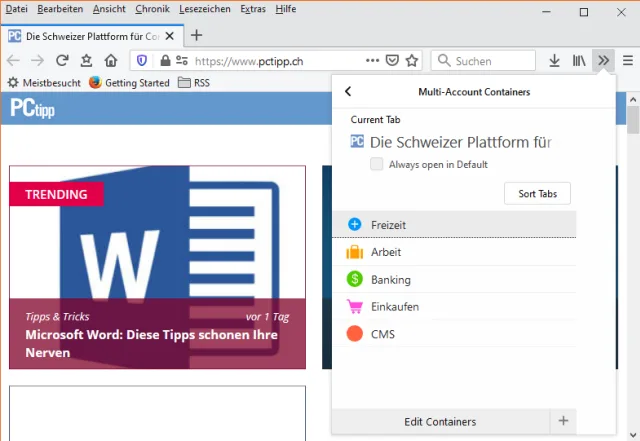Add a new container with plus
The width and height of the screenshot is (640, 441).
(x=563, y=422)
